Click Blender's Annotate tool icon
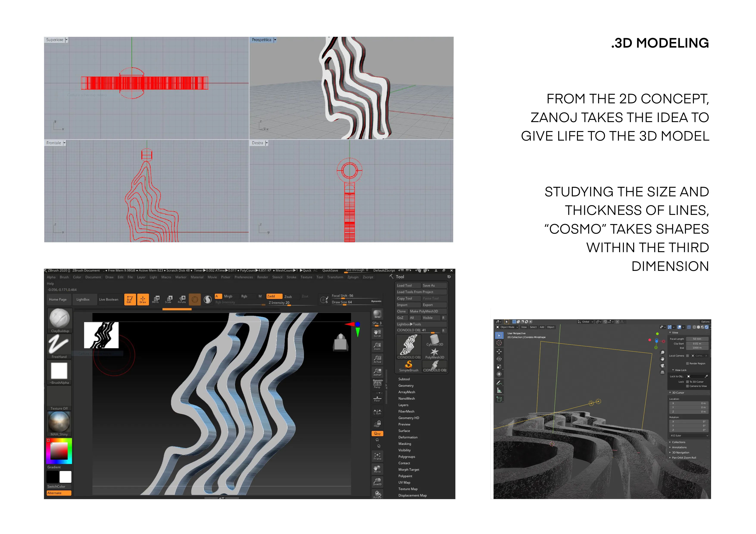 click(x=499, y=383)
